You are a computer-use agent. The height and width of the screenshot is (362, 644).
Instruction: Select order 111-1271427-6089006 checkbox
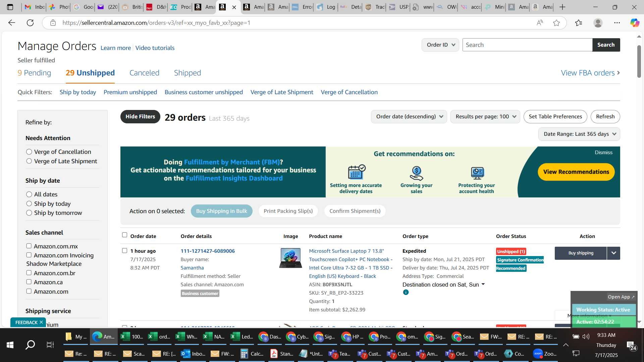click(124, 251)
